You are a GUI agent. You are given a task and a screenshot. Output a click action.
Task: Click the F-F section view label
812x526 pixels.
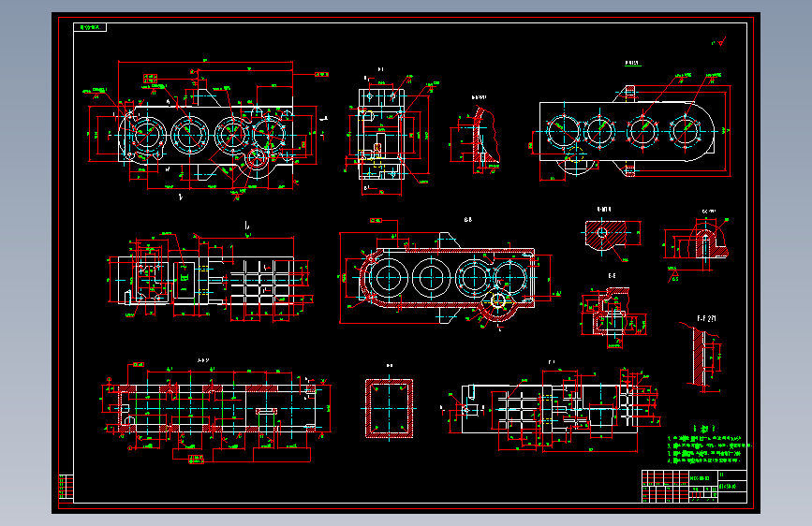tap(706, 319)
